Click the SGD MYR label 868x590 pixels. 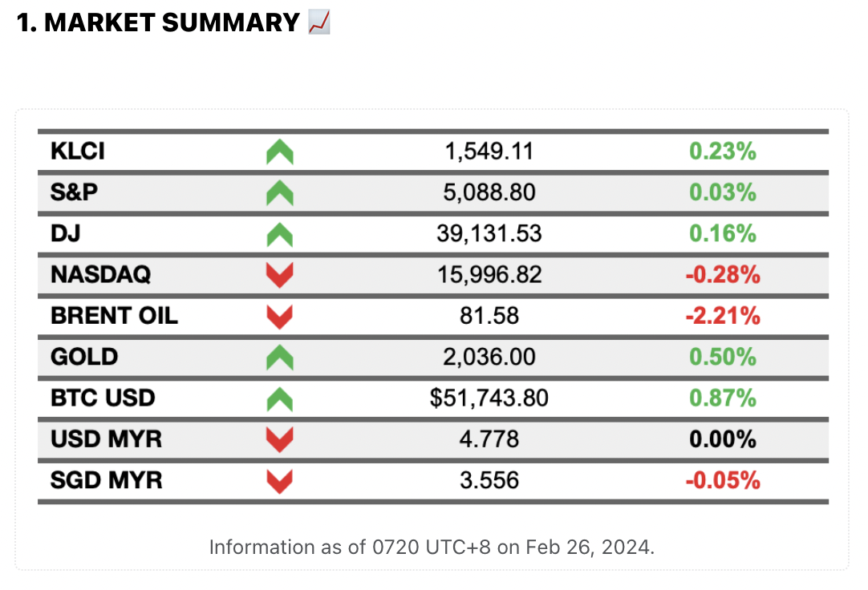click(106, 481)
